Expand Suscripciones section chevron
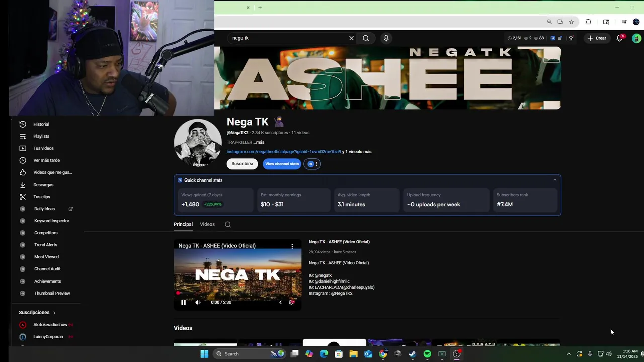This screenshot has width=644, height=362. tap(54, 313)
